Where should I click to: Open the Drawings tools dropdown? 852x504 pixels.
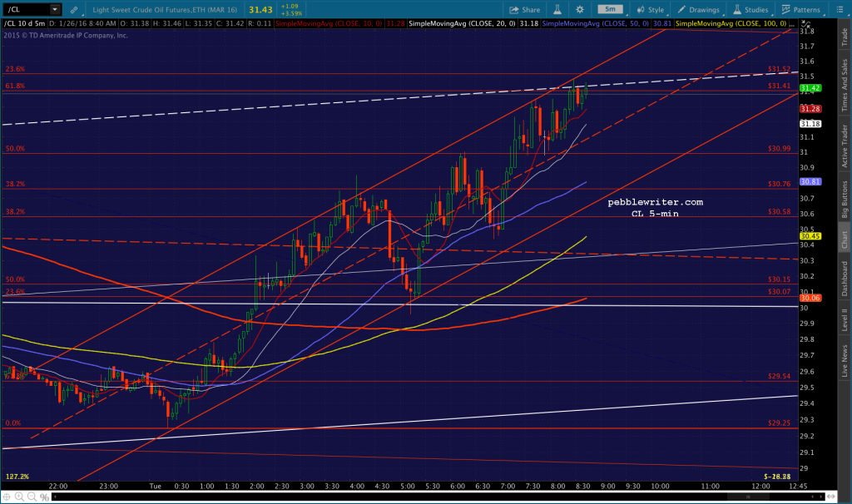[699, 10]
